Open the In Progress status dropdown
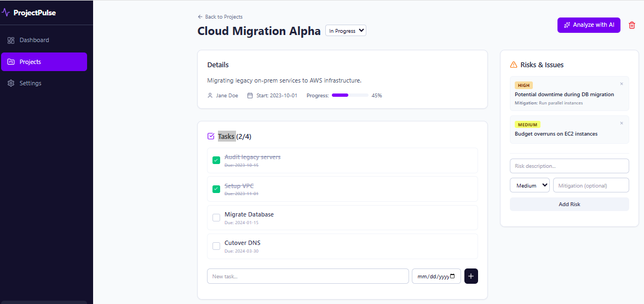Viewport: 644px width, 304px height. 346,31
